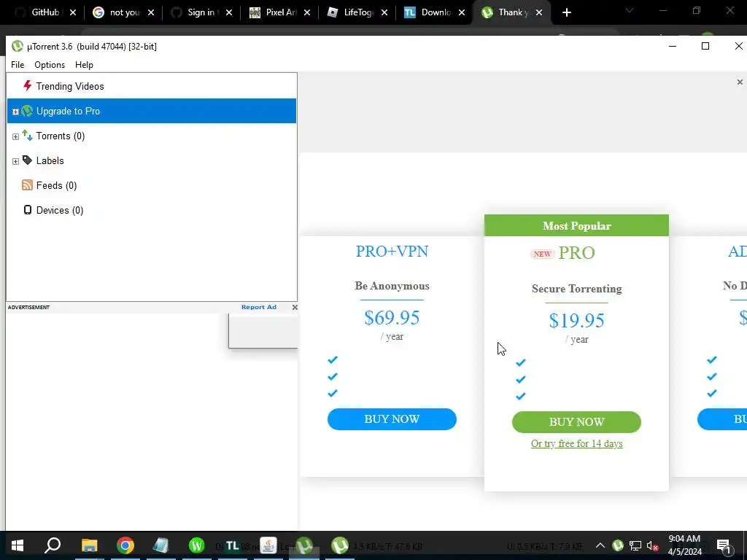Click the $69.95 price text
This screenshot has height=560, width=747.
click(x=392, y=318)
